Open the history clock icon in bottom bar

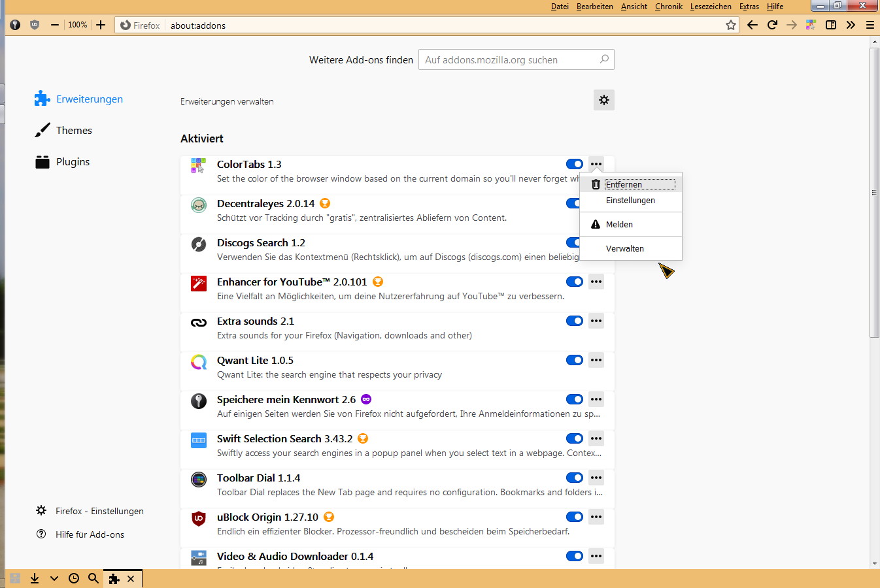point(74,578)
